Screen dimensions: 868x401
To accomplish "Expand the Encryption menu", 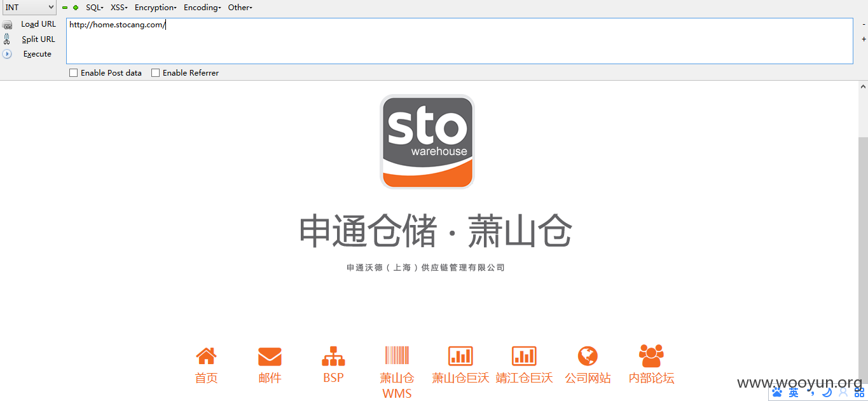I will pos(155,8).
